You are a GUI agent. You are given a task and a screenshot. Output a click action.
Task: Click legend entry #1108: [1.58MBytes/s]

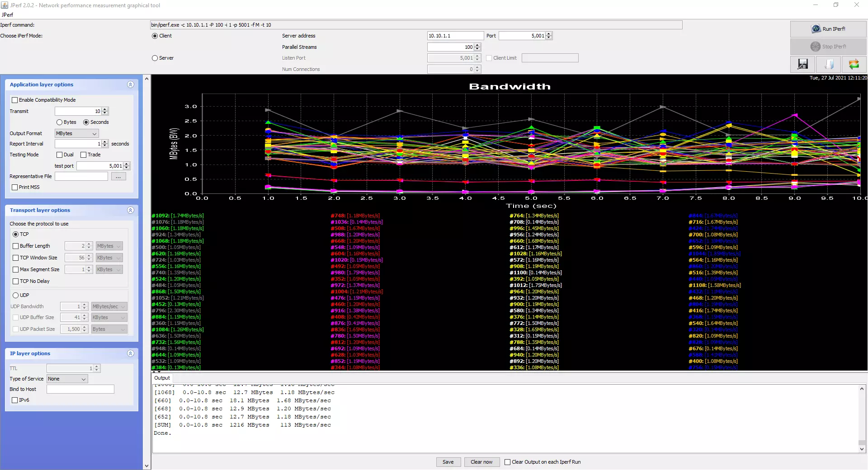point(715,285)
